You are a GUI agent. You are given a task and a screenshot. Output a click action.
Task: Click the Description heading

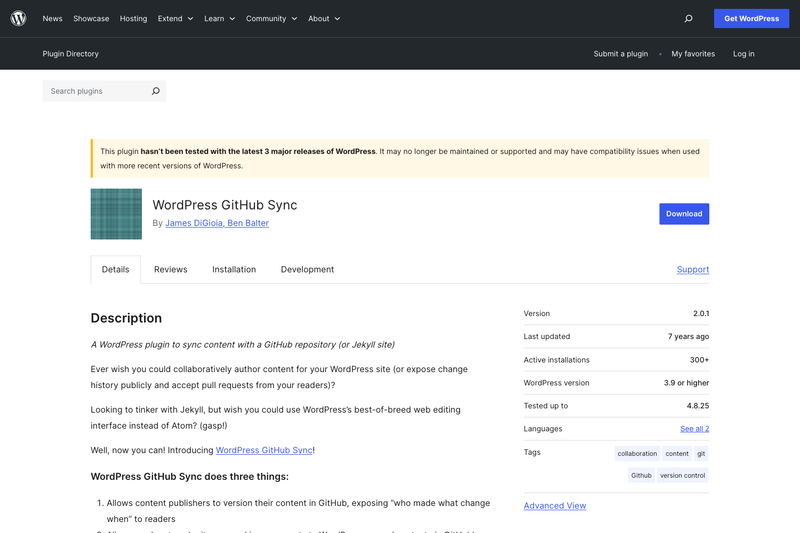pyautogui.click(x=126, y=318)
